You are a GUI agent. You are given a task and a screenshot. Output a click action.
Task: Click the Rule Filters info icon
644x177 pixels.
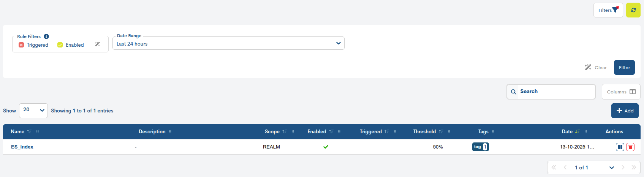[x=46, y=36]
